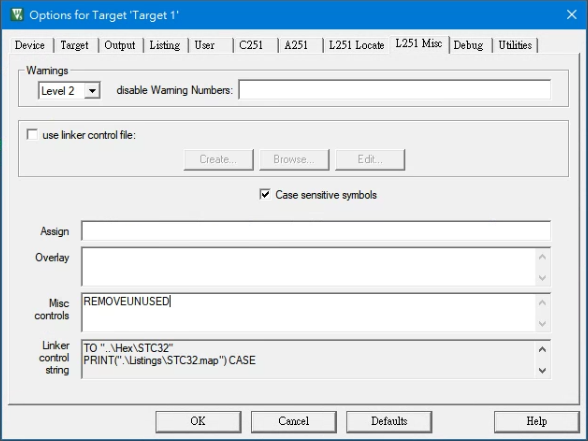This screenshot has height=441, width=588.
Task: Click Linker control string scroll down arrow
Action: point(542,370)
